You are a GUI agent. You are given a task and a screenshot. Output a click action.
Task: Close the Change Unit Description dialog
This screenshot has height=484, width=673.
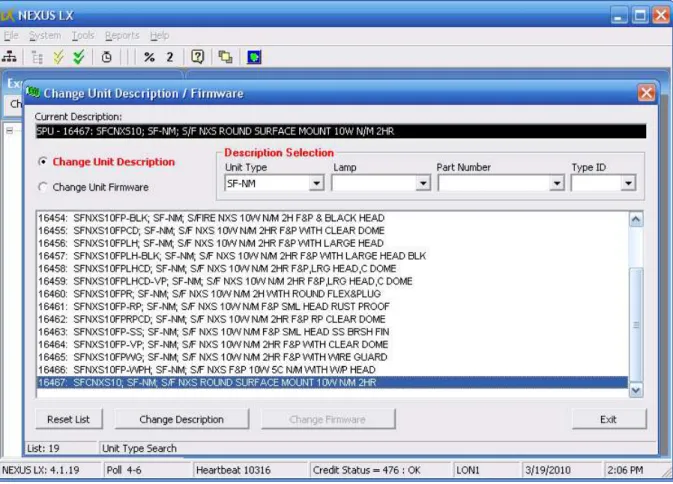pyautogui.click(x=646, y=93)
